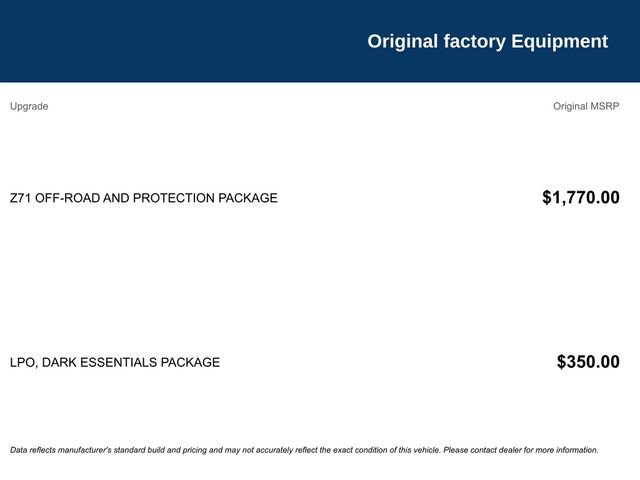Screen dimensions: 640x480
Task: Click the $350.00 price
Action: (x=588, y=362)
